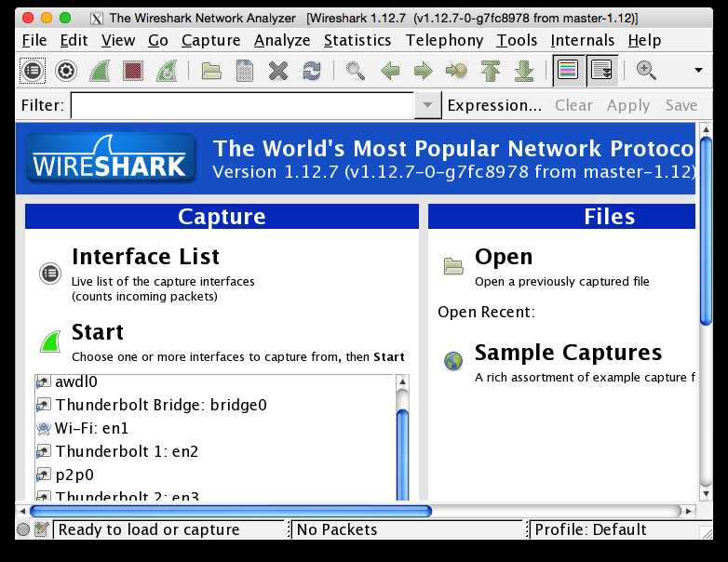Screen dimensions: 728x562
Task: Click Profile: Default in status bar
Action: coord(590,529)
